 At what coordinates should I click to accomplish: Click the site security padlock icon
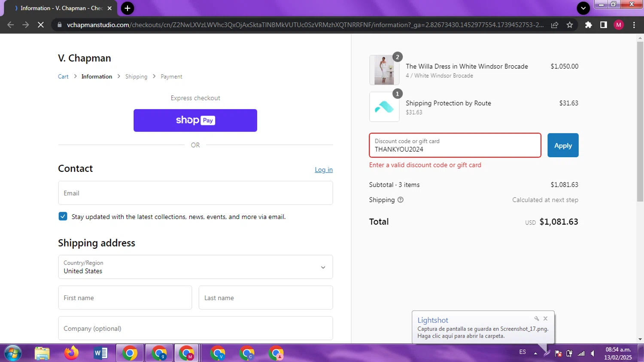[60, 25]
